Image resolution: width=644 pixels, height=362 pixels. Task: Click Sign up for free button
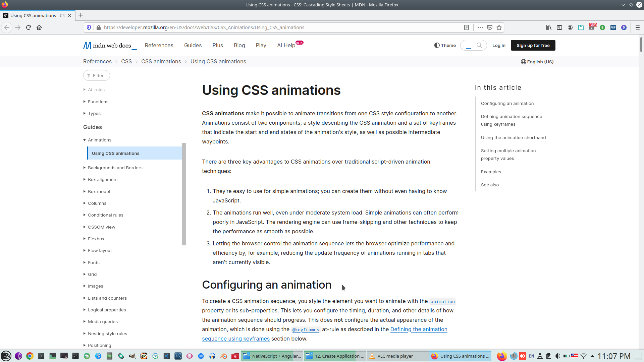click(x=533, y=45)
